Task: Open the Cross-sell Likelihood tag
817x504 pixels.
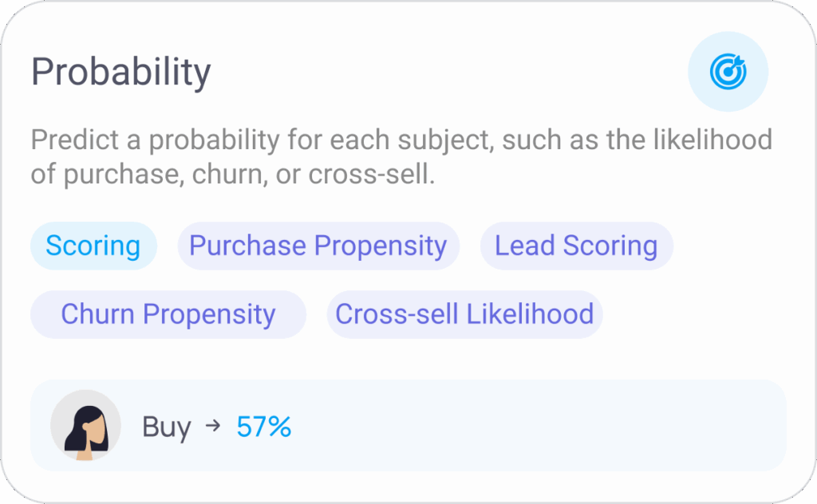Action: click(x=465, y=314)
